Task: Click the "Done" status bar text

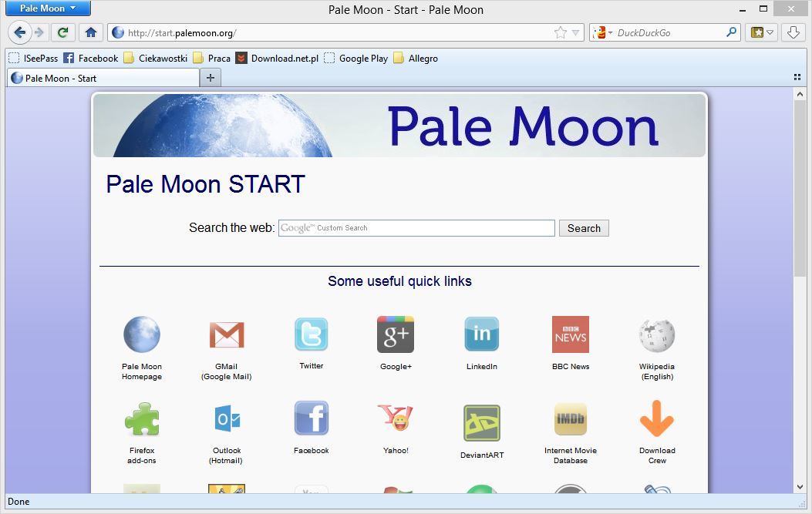Action: (19, 502)
